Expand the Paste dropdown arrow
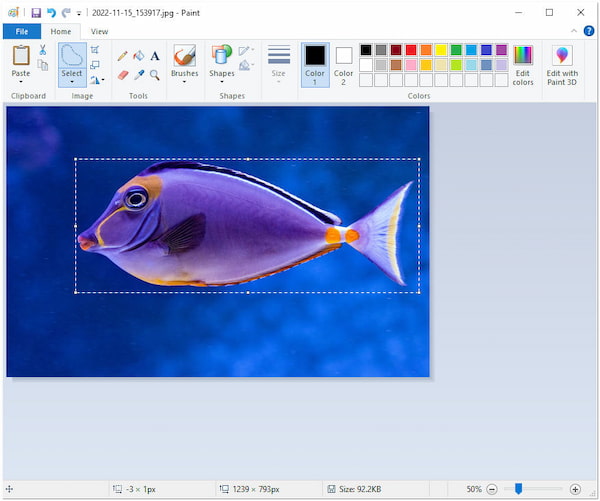The image size is (600, 501). [21, 82]
